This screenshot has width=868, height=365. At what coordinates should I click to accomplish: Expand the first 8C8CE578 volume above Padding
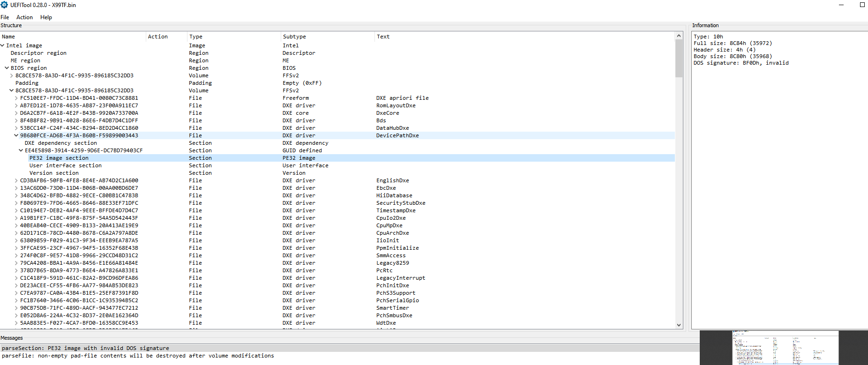(x=12, y=75)
